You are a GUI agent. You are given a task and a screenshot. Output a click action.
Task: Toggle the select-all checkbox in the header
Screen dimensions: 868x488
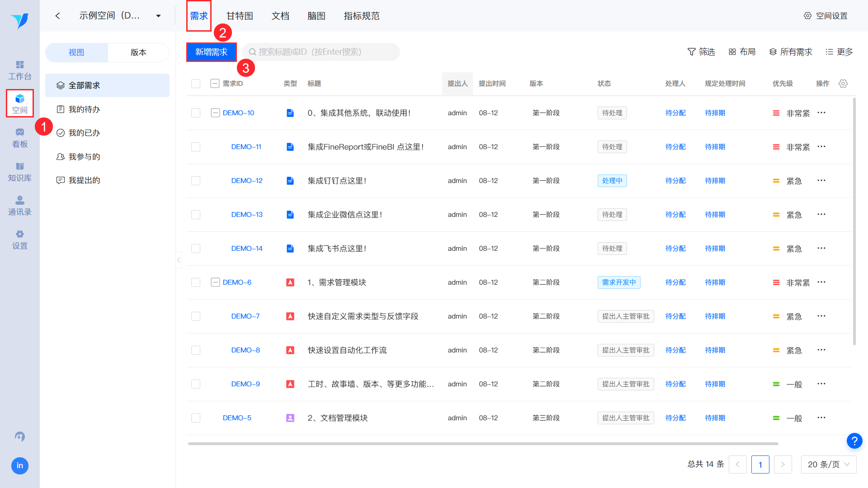point(195,83)
